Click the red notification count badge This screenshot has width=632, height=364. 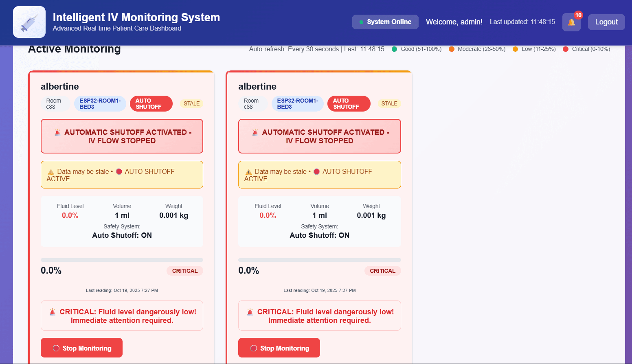pos(578,15)
